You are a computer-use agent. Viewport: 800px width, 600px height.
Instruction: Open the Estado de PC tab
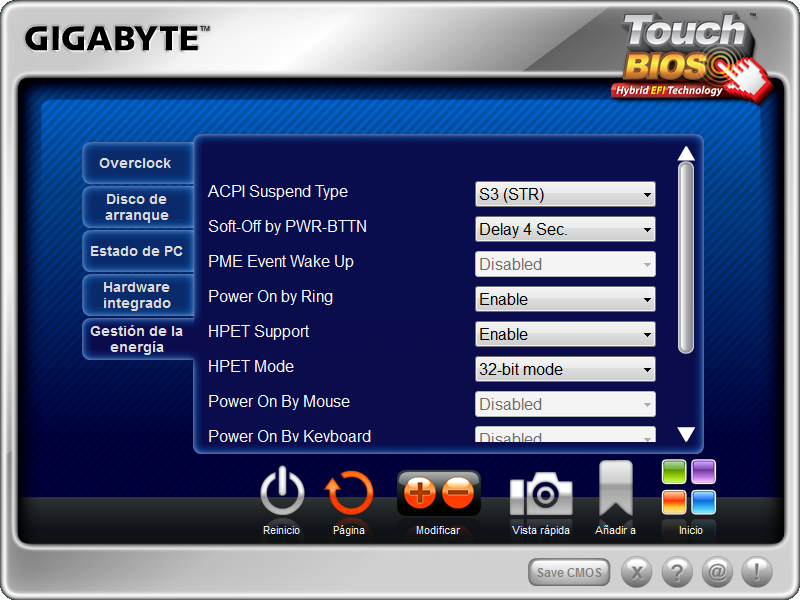136,251
